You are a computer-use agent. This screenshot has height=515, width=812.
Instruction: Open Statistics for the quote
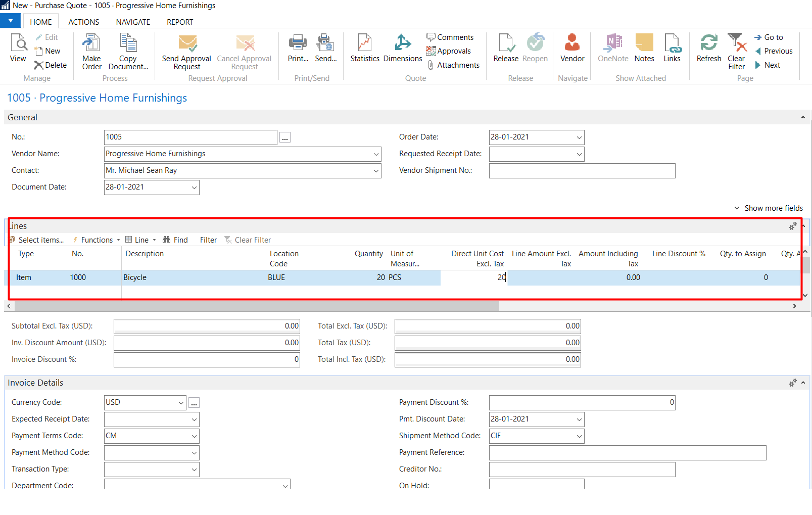[x=365, y=48]
